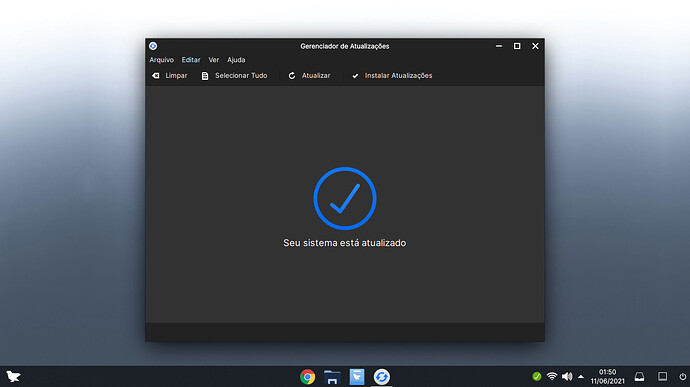Close the Gerenciador de Atualizações window
This screenshot has height=387, width=690.
535,46
